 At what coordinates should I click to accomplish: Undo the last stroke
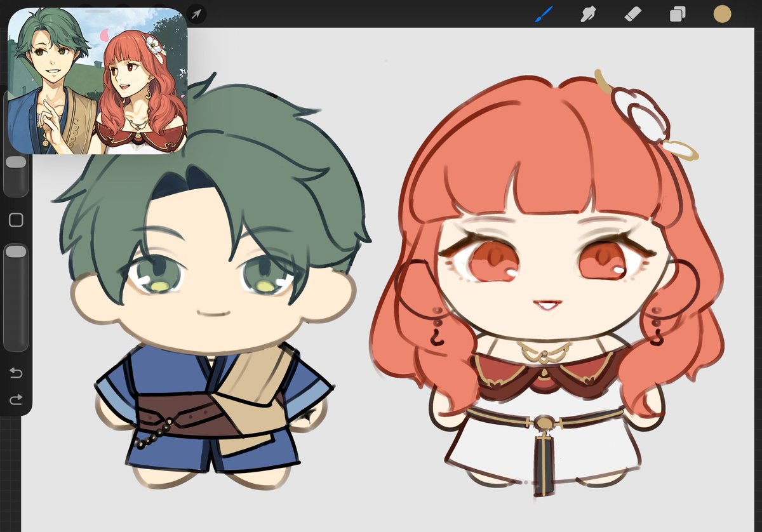[16, 373]
